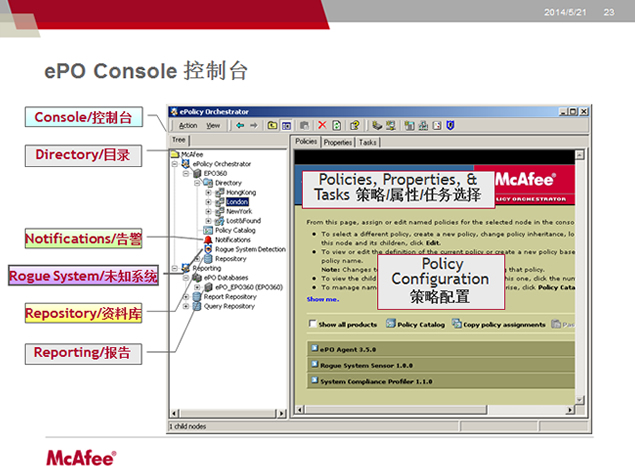Switch to the Properties tab

(x=338, y=143)
